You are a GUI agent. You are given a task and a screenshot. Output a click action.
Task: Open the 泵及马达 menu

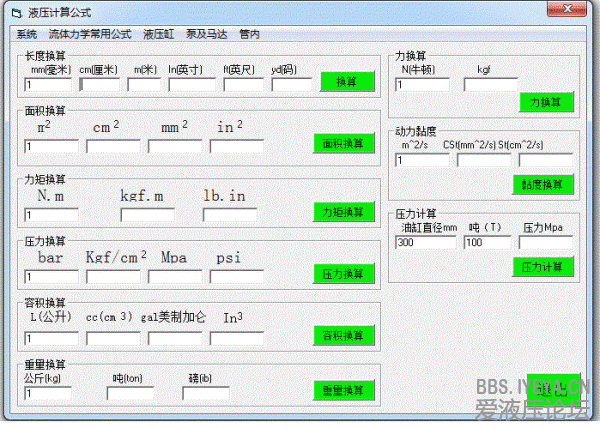206,34
